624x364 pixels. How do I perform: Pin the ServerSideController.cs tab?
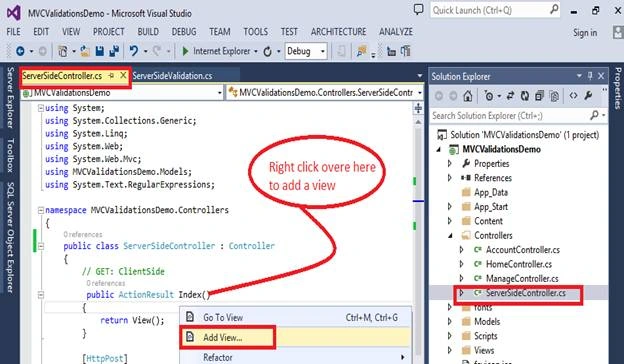coord(111,76)
